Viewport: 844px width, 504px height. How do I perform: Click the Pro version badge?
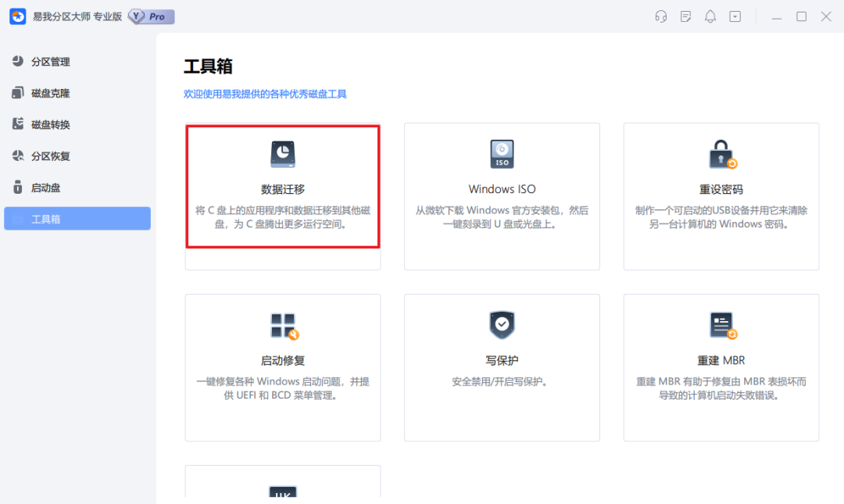point(152,16)
